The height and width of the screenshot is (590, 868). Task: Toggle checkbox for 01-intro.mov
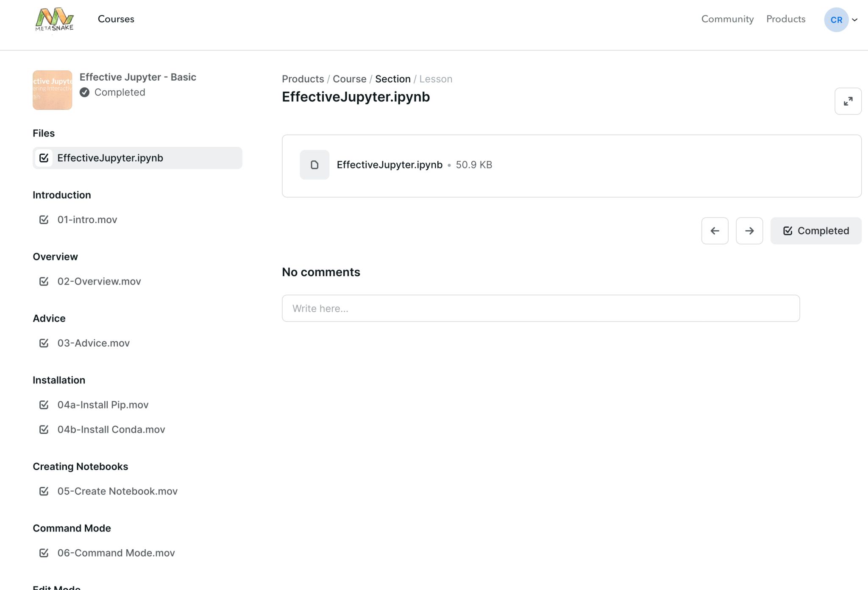tap(44, 220)
